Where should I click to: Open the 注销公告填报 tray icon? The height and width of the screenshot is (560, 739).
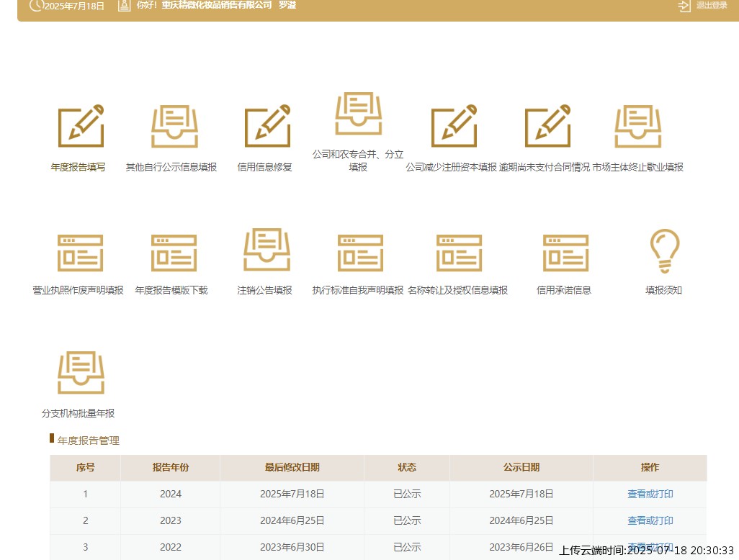[267, 250]
